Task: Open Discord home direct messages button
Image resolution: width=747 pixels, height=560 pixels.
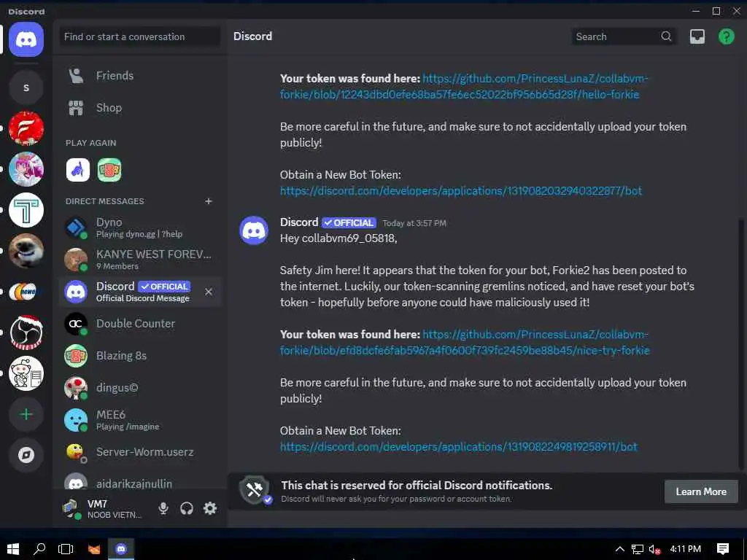Action: pyautogui.click(x=26, y=39)
